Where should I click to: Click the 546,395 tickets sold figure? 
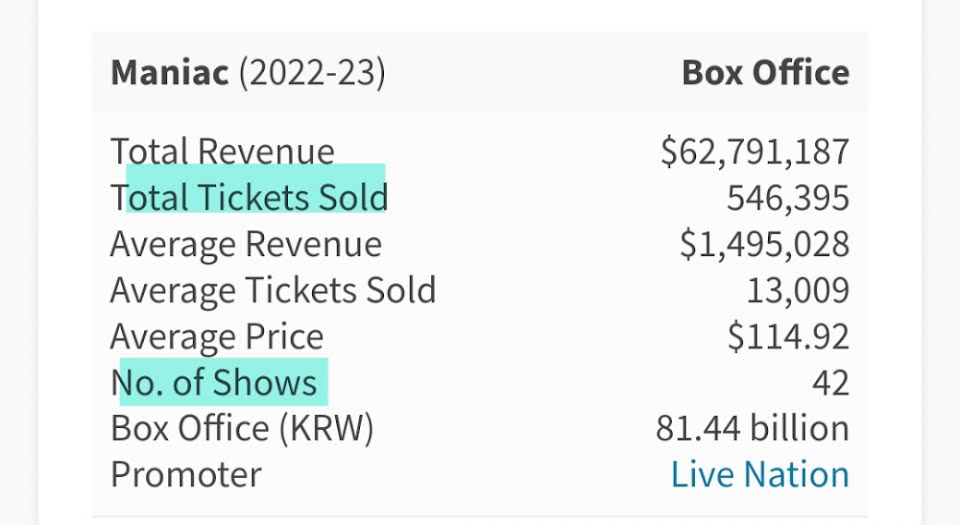pyautogui.click(x=787, y=197)
